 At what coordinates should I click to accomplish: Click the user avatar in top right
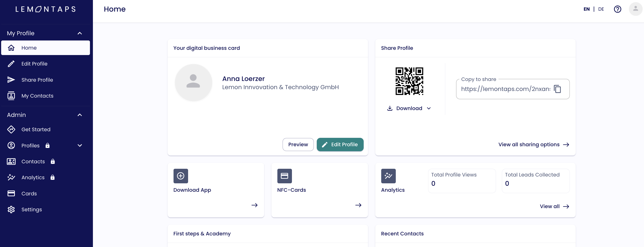pos(635,9)
